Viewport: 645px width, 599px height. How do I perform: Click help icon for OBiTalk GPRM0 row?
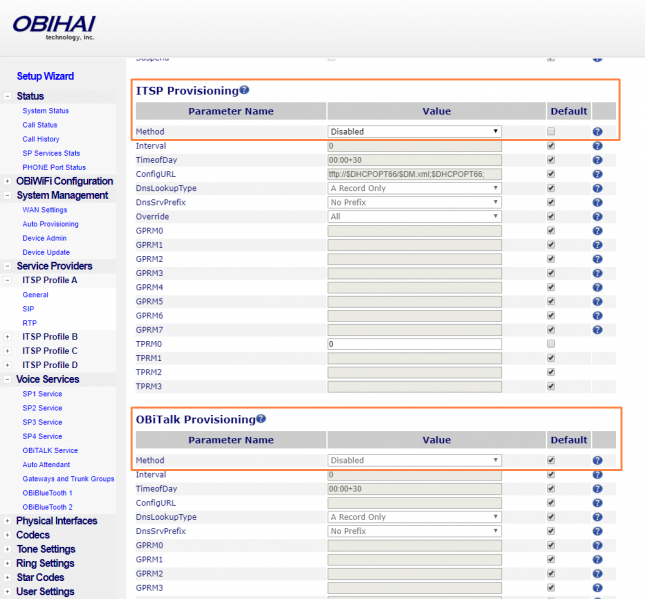tap(597, 545)
